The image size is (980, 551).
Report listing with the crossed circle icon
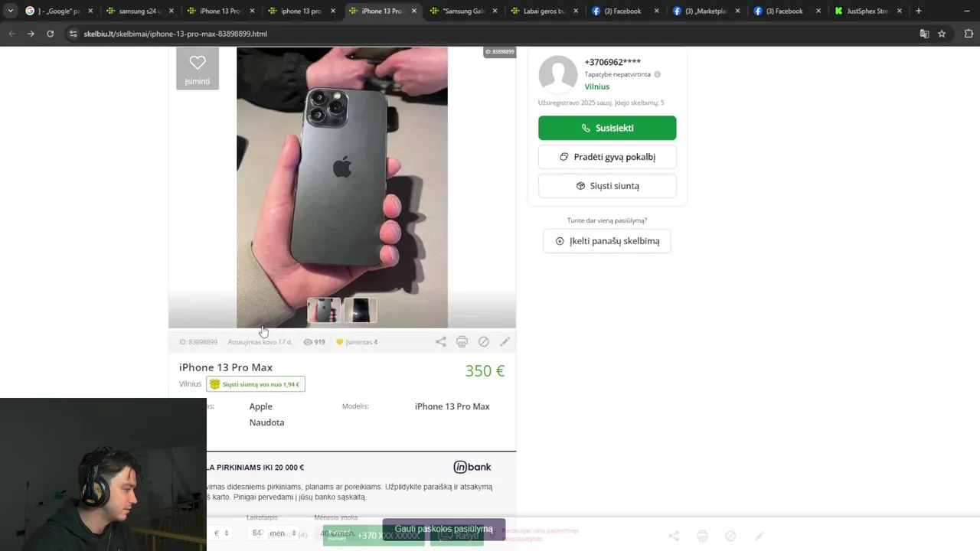click(483, 342)
